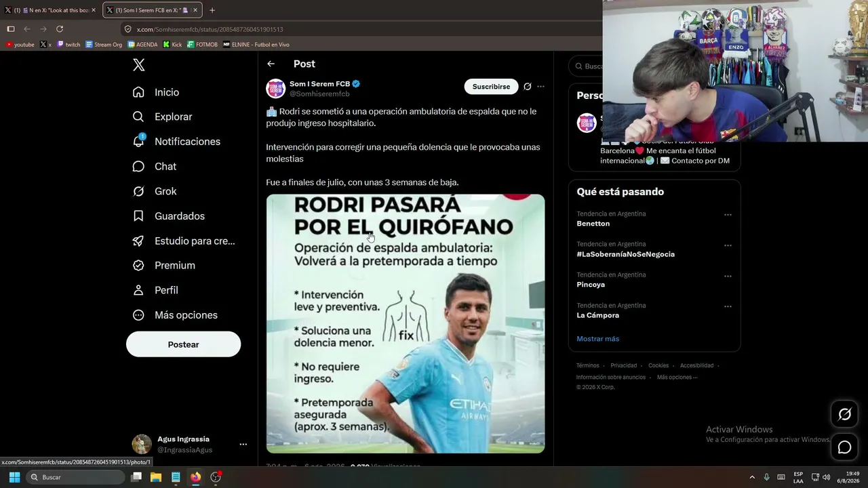Click the site security shield icon
This screenshot has height=488, width=868.
click(127, 29)
